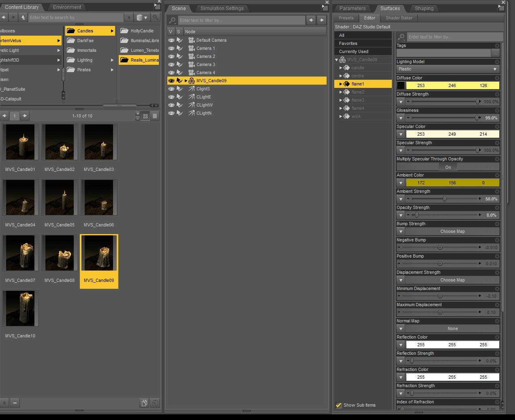
Task: Select All filter in Surfaces
Action: [363, 35]
